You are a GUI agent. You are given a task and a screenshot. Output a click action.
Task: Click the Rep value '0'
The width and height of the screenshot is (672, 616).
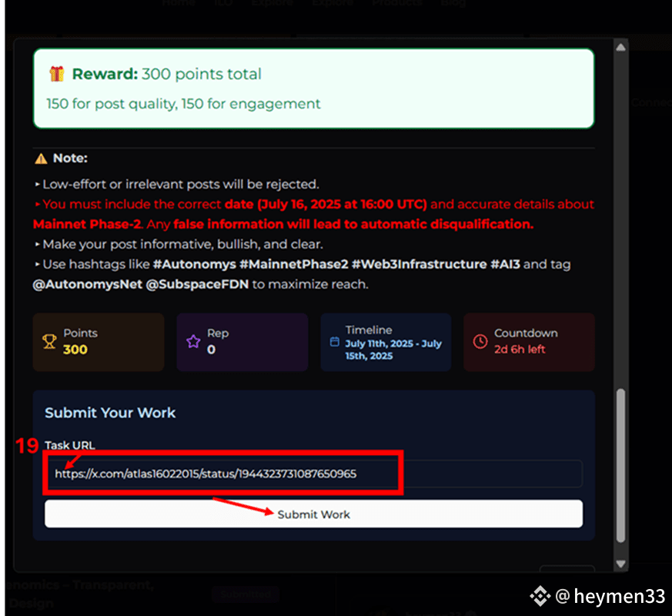click(x=211, y=350)
